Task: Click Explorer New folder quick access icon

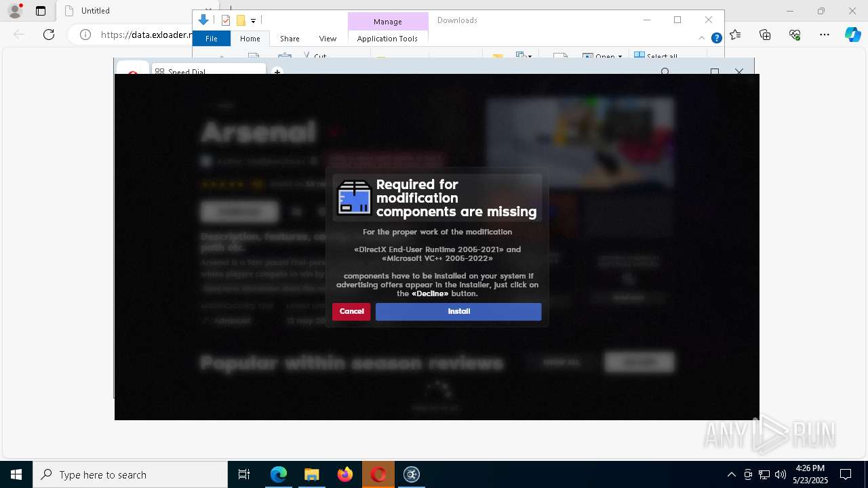Action: point(241,20)
